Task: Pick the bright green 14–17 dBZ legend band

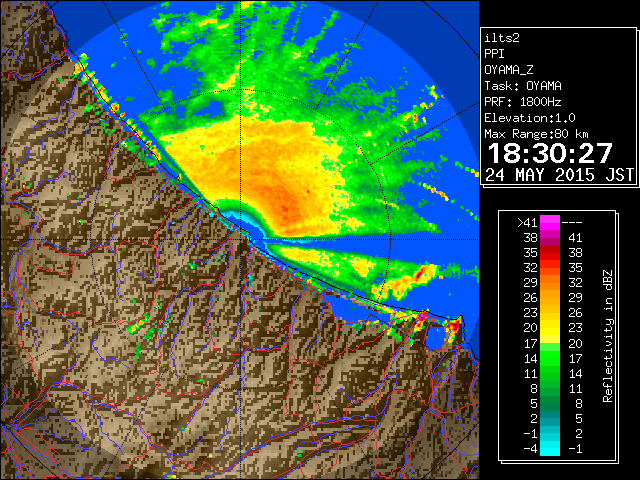Action: 550,358
